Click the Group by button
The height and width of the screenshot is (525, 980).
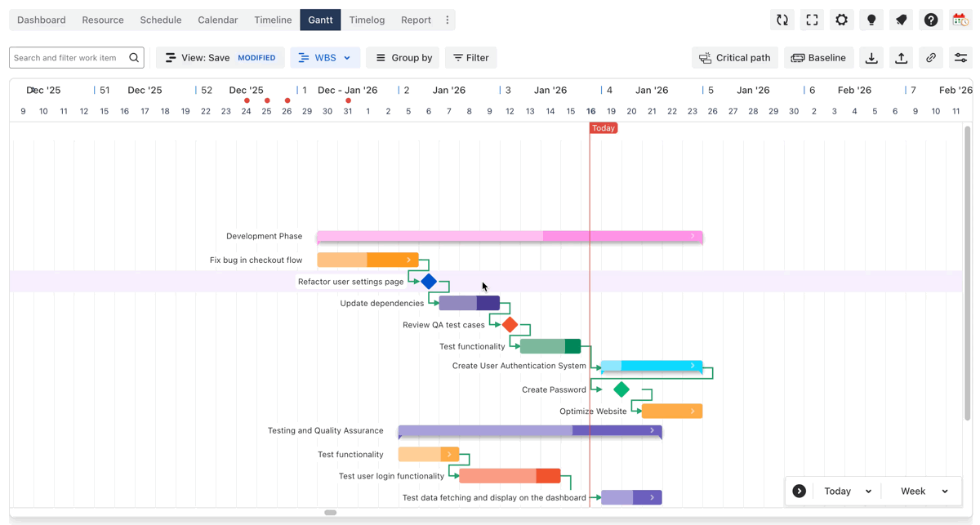(403, 58)
